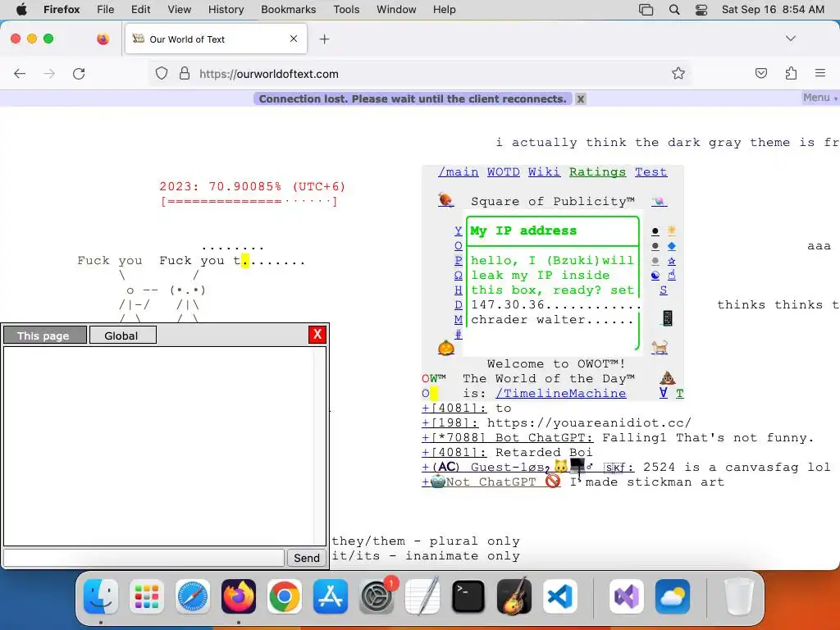
Task: Click the green T link
Action: [x=679, y=393]
